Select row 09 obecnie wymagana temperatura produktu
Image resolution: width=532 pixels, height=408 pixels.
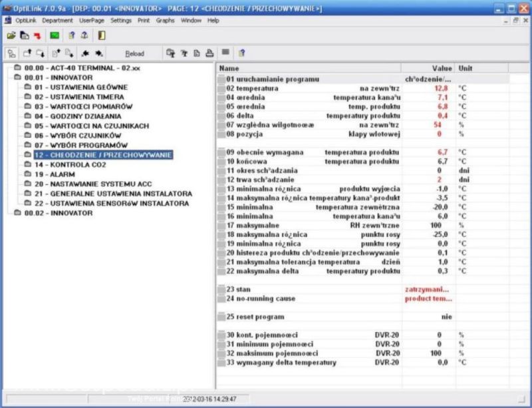[x=363, y=152]
